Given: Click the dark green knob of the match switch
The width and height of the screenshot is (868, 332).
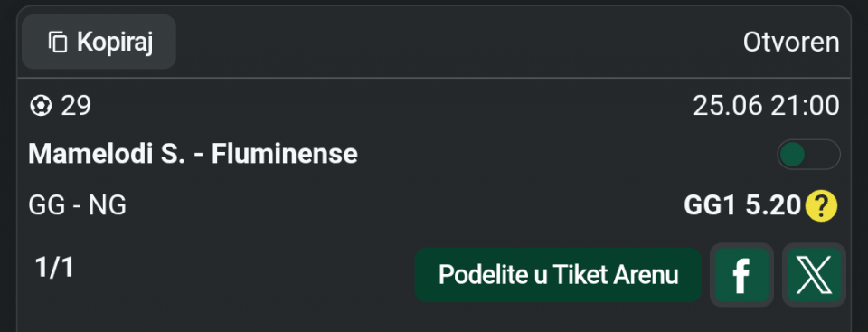Looking at the screenshot, I should [x=793, y=154].
